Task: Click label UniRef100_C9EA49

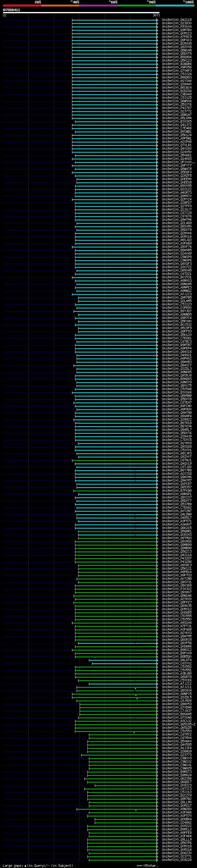Action: (177, 94)
